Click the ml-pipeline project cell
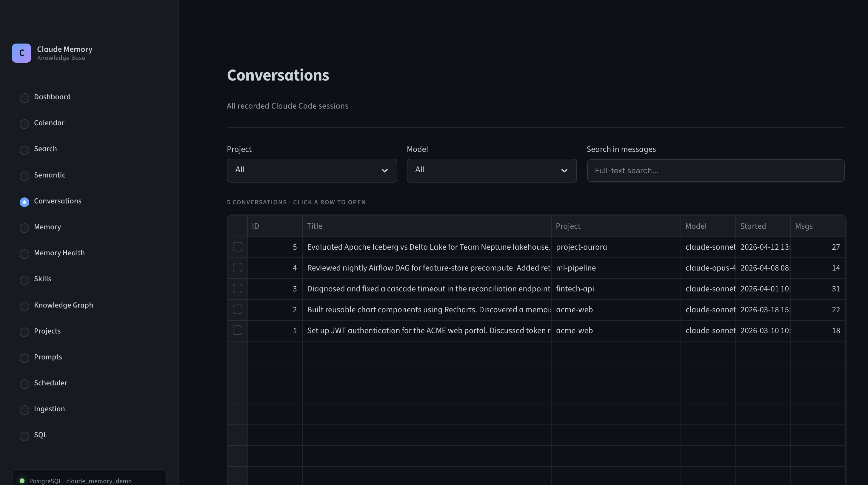 click(x=615, y=268)
